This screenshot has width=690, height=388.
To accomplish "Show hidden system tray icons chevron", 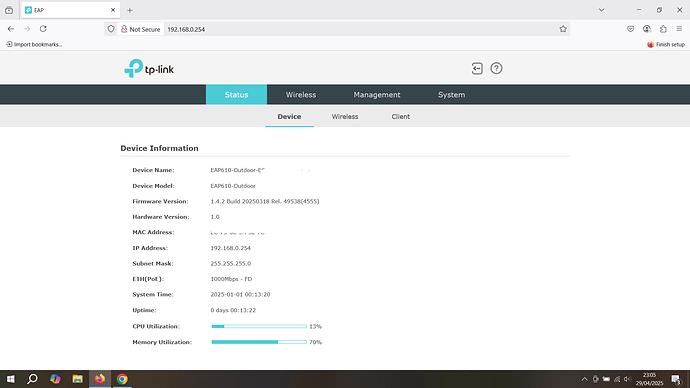I will 584,379.
